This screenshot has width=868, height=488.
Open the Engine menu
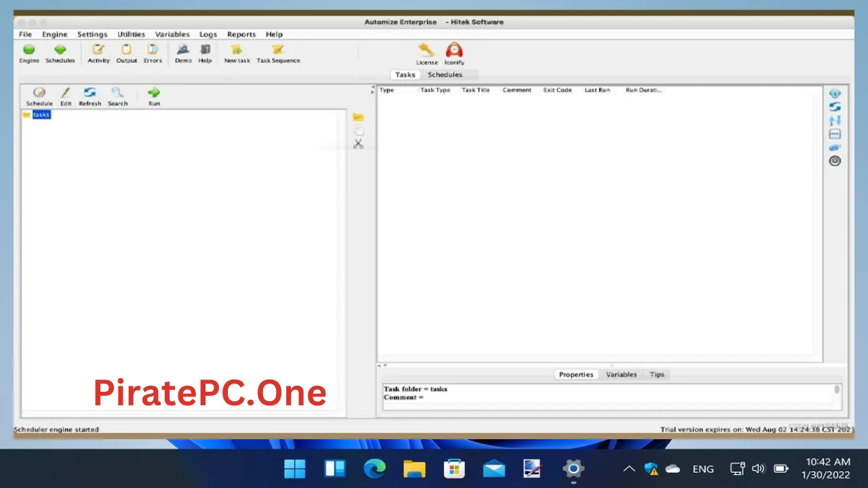coord(54,34)
